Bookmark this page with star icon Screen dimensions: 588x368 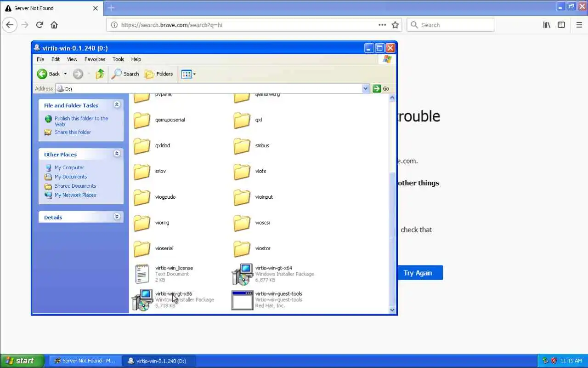[395, 25]
